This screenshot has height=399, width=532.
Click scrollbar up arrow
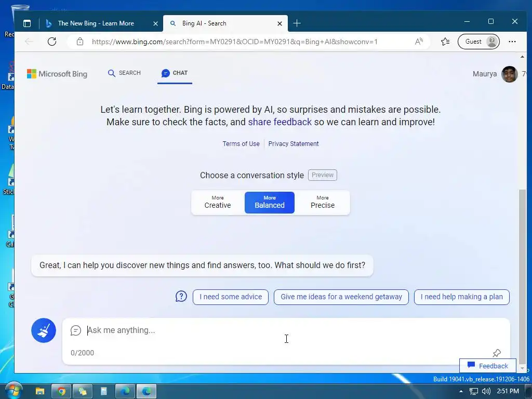[523, 57]
